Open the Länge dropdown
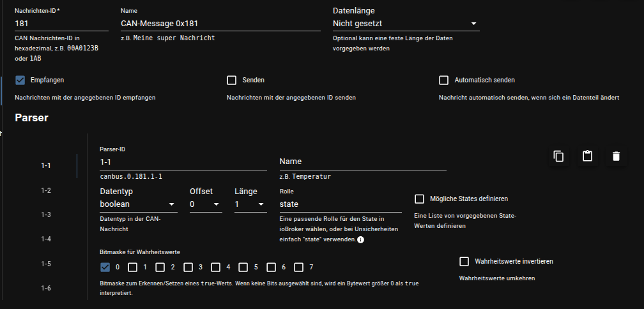This screenshot has height=309, width=644. click(250, 204)
